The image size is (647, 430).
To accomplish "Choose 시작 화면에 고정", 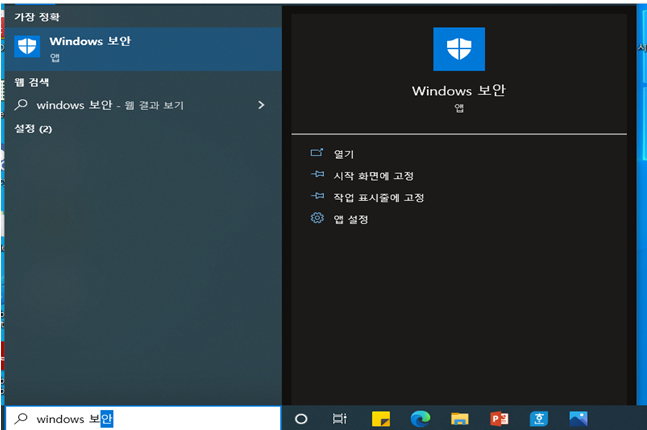I will point(373,176).
